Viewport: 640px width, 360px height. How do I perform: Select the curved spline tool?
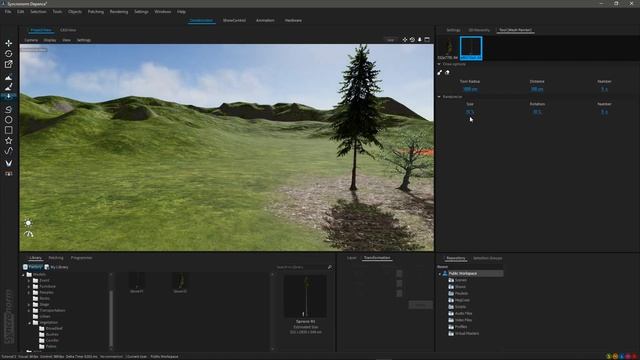pos(9,151)
